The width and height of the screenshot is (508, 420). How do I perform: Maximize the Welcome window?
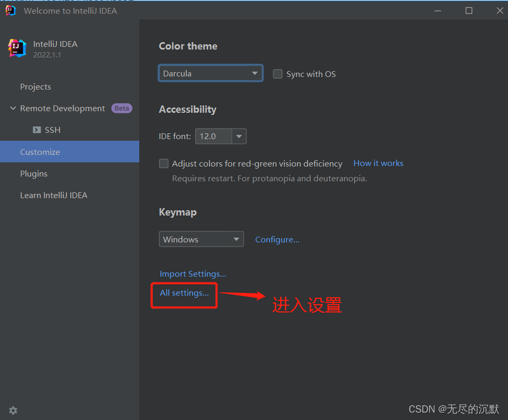pos(469,11)
